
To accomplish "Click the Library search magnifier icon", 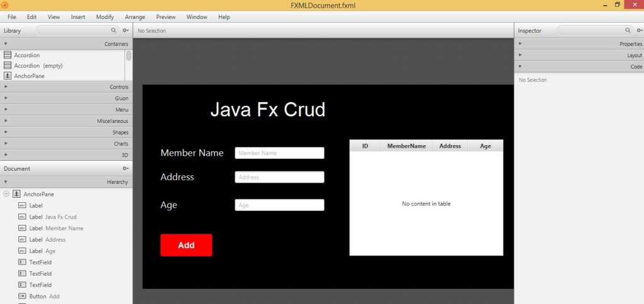I will coord(113,30).
